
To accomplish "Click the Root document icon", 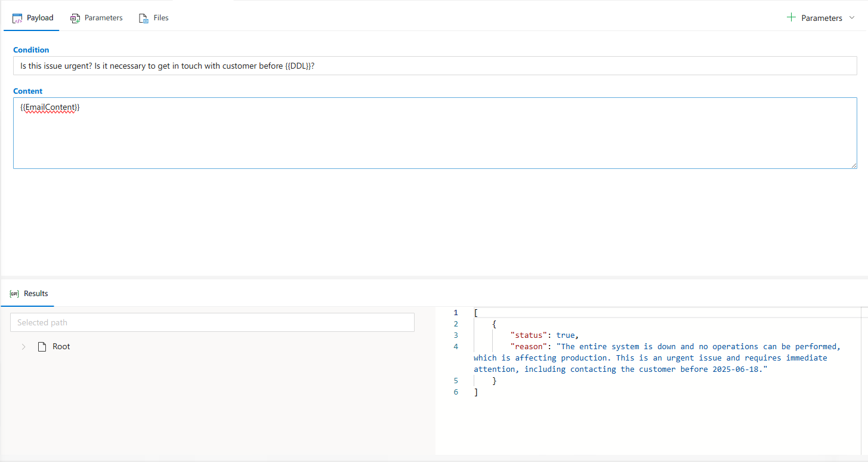I will [x=42, y=346].
